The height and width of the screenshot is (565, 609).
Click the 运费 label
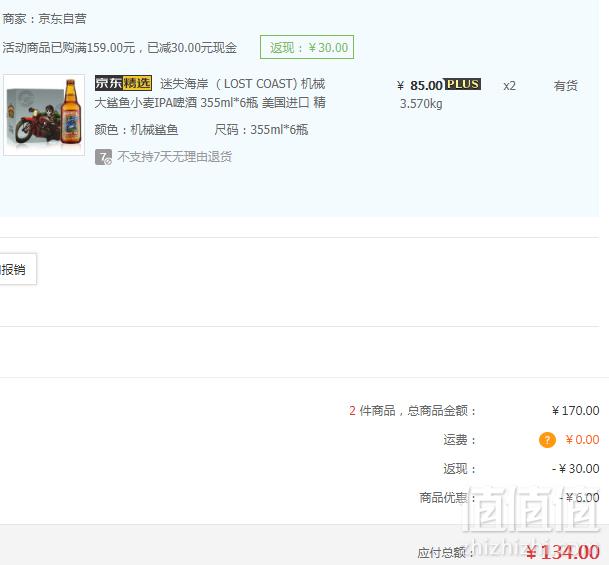(459, 440)
